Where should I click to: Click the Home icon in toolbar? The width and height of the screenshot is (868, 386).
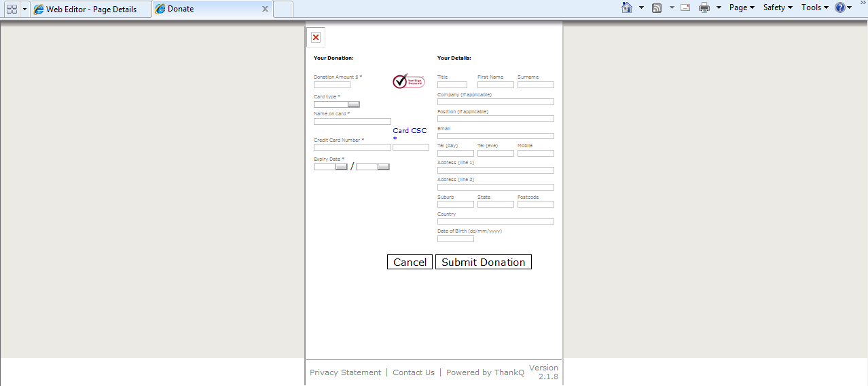(627, 8)
